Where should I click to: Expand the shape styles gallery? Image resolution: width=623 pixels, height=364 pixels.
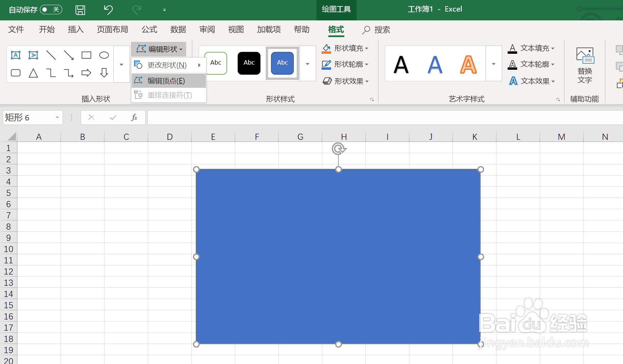pyautogui.click(x=308, y=64)
